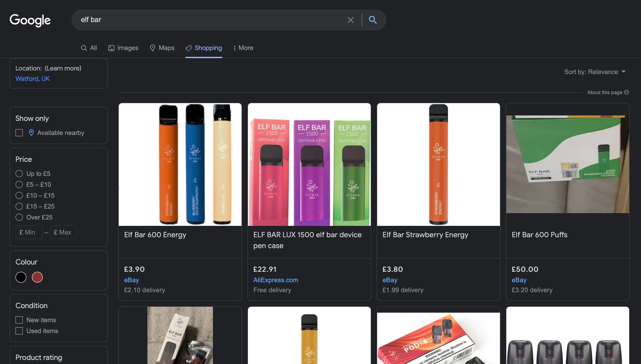The width and height of the screenshot is (641, 364).
Task: Click the £3.80 price text
Action: pyautogui.click(x=393, y=269)
